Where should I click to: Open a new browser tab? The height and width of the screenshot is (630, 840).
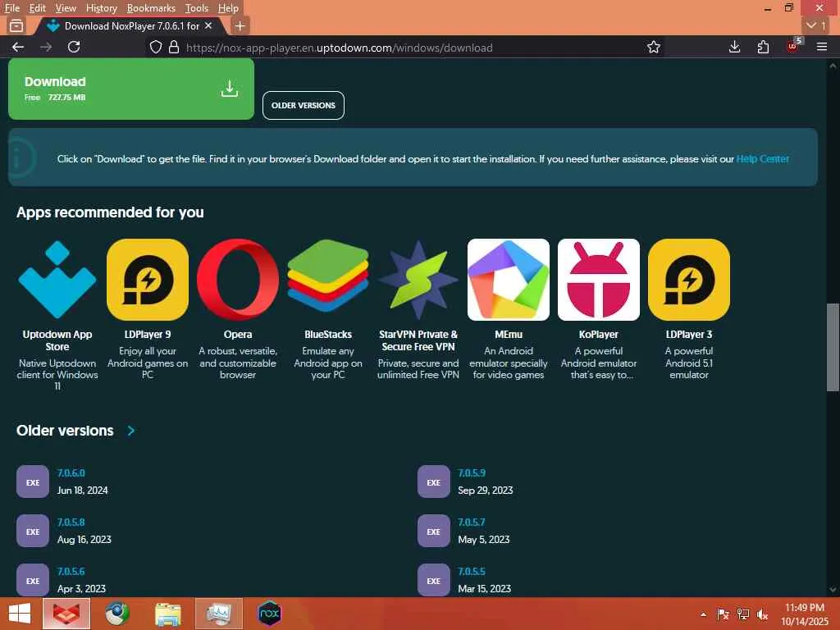[x=240, y=25]
